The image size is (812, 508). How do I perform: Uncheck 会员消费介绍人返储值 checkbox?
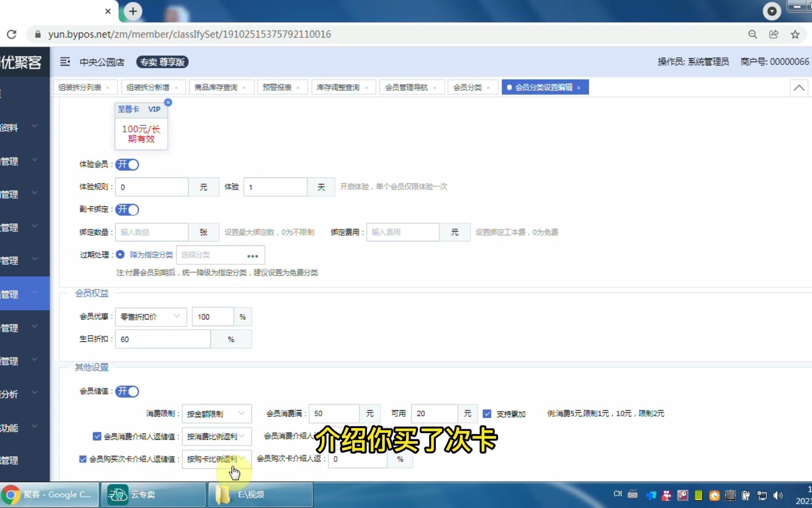(97, 437)
